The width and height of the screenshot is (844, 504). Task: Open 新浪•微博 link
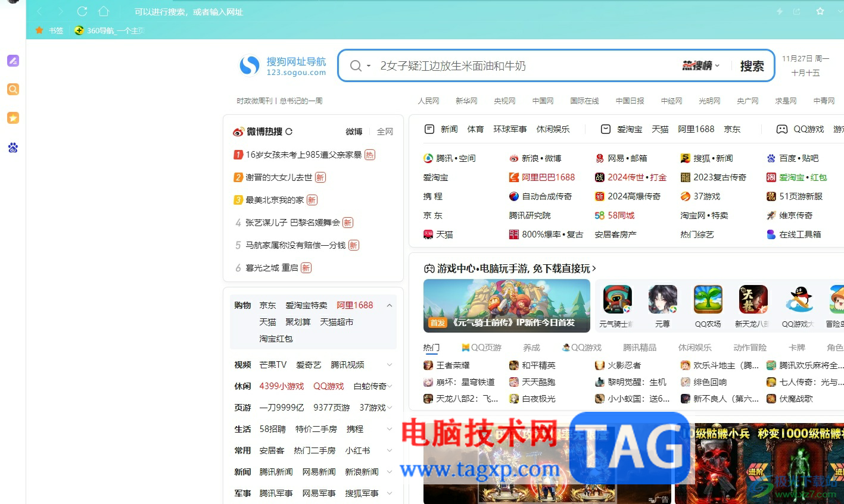(535, 158)
